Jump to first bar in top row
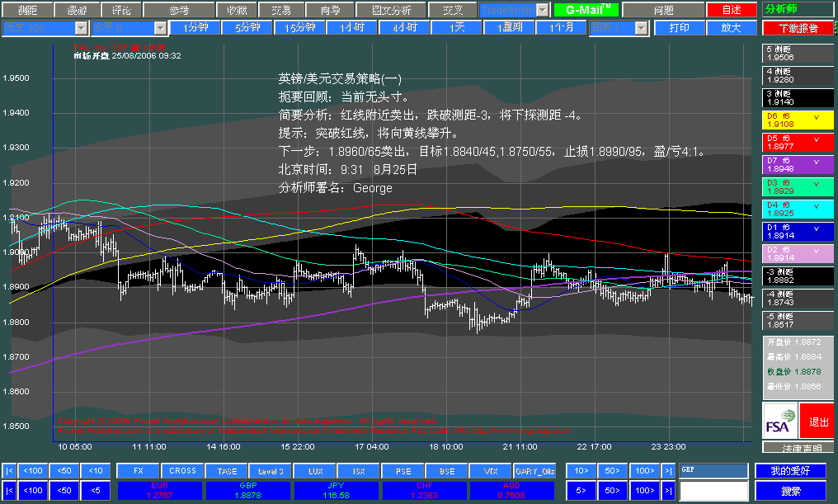The width and height of the screenshot is (838, 504). [x=9, y=471]
